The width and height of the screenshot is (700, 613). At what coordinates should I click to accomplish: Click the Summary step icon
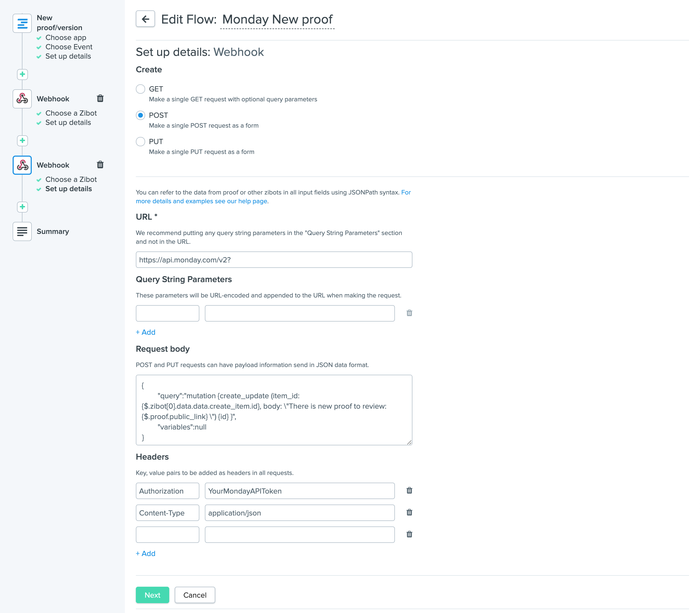22,231
